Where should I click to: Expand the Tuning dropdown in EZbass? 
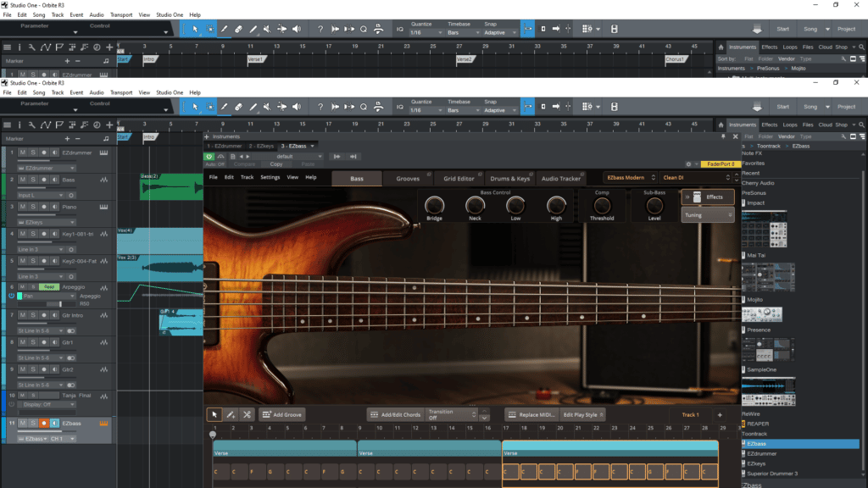[x=708, y=215]
